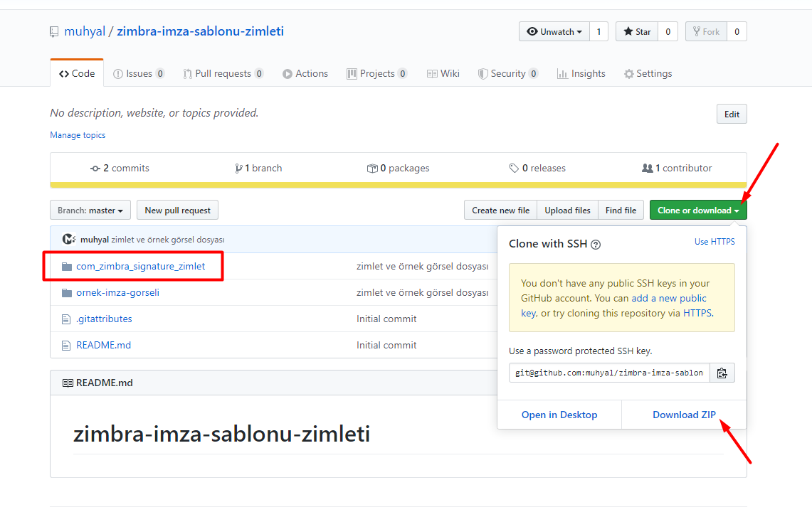Open the muhyal owner profile link

click(x=85, y=31)
